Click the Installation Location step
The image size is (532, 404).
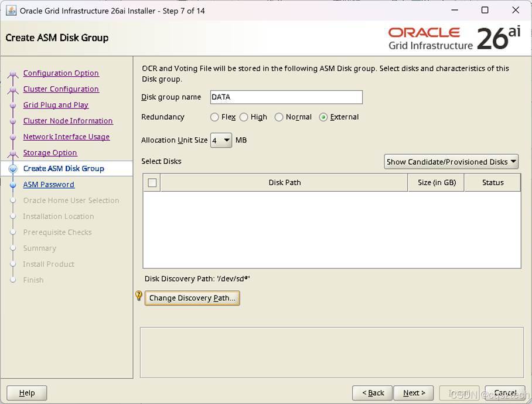coord(59,216)
